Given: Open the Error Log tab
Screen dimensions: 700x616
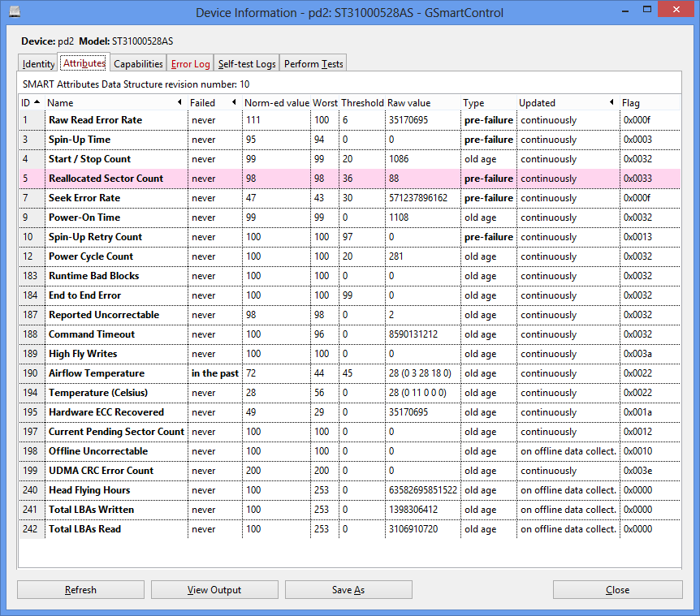Looking at the screenshot, I should [190, 64].
